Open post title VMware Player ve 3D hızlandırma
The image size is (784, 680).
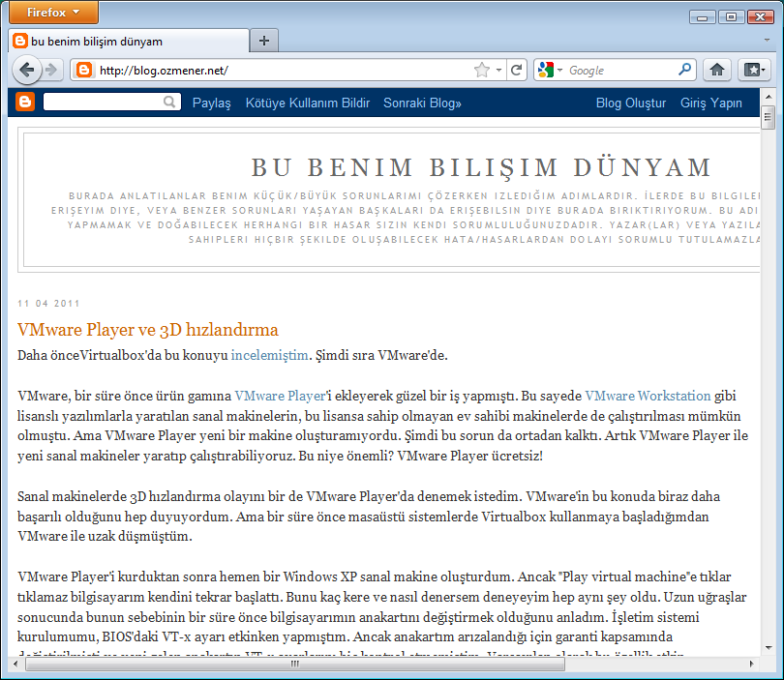[148, 330]
